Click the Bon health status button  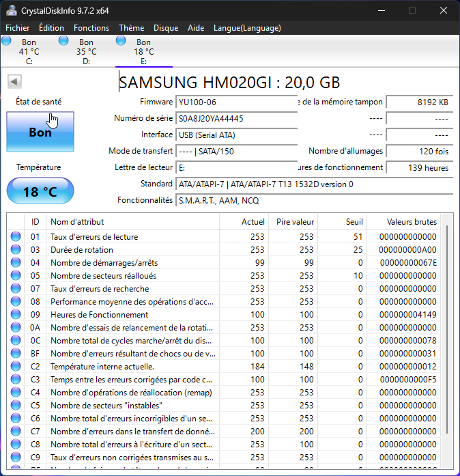click(40, 132)
